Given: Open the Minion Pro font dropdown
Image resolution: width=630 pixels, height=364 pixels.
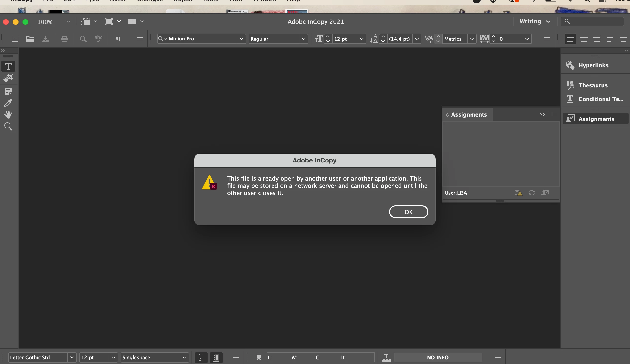Looking at the screenshot, I should tap(241, 39).
